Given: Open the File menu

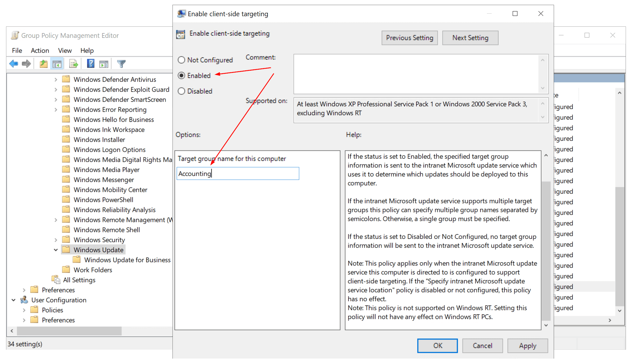Looking at the screenshot, I should click(x=17, y=51).
